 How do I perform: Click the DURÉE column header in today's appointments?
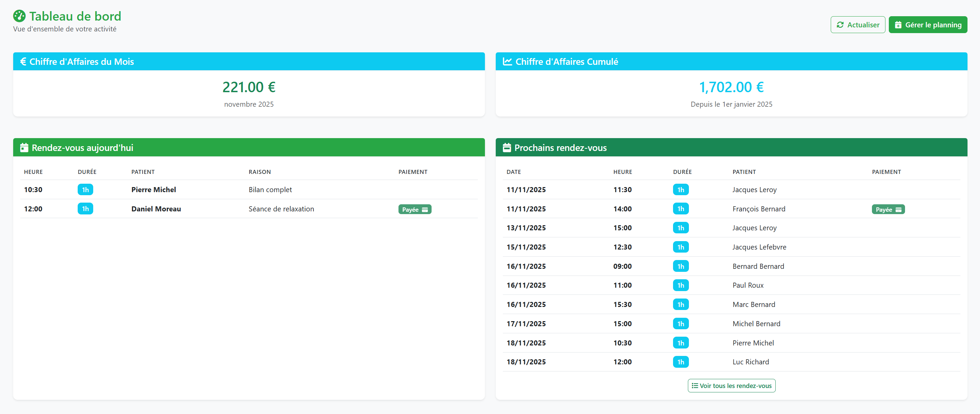pos(87,172)
